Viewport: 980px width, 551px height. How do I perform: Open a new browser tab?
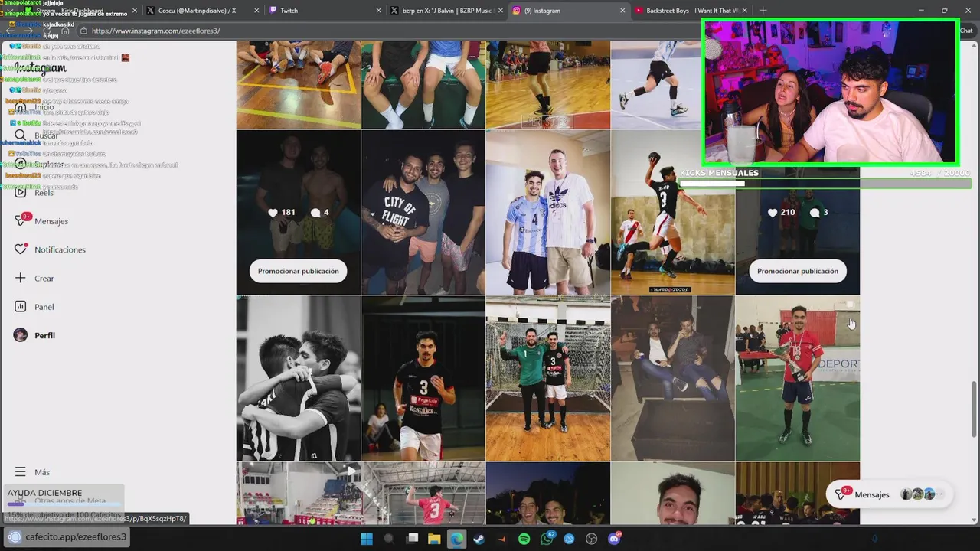763,11
